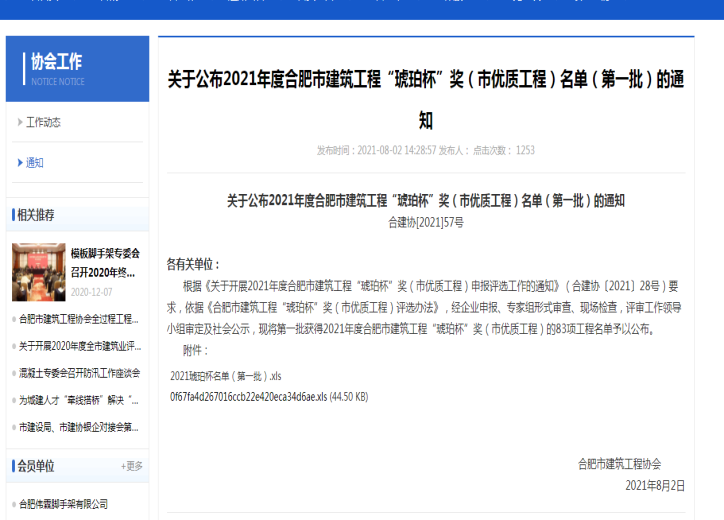Image resolution: width=724 pixels, height=520 pixels.
Task: Click the blue arrow icon beside 通知
Action: (x=19, y=163)
